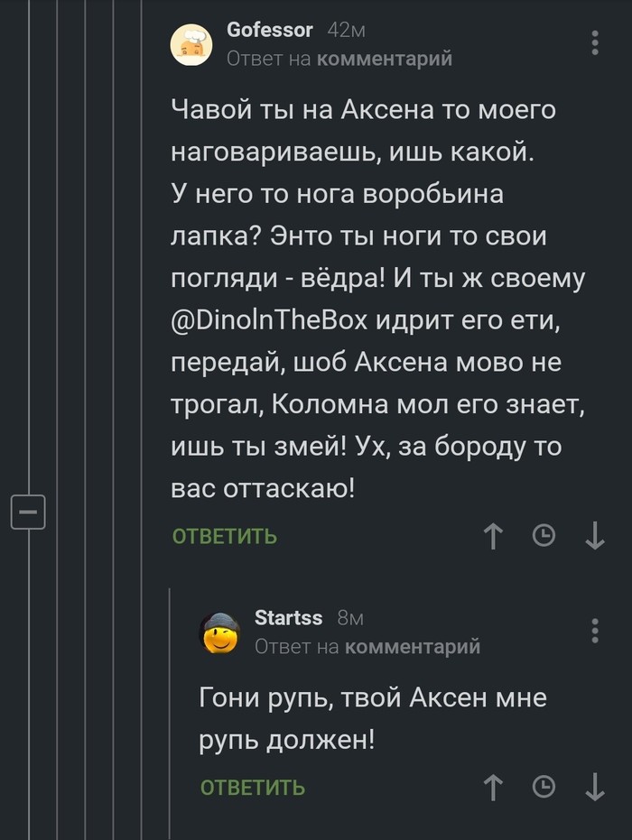632x840 pixels.
Task: Upvote the Gofessor comment
Action: (x=493, y=537)
